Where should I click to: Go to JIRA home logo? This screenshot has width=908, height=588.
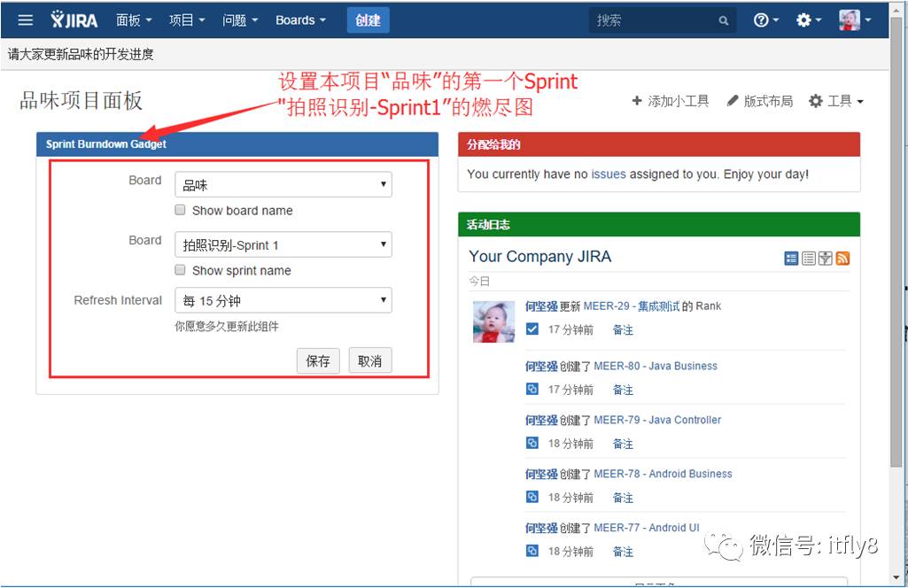point(74,20)
